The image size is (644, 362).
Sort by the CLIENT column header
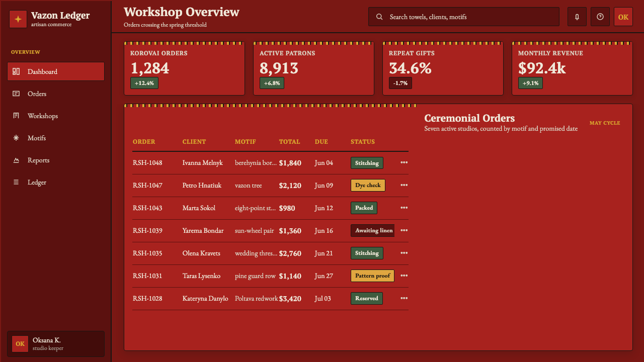coord(194,142)
